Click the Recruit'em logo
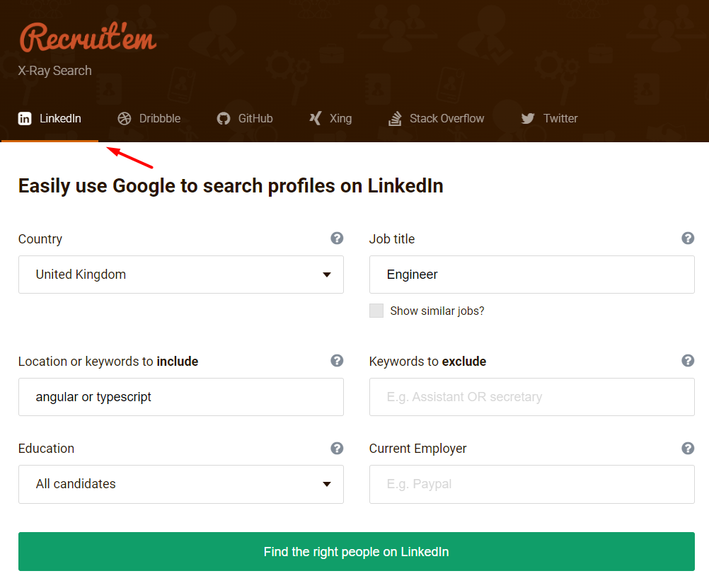709x588 pixels. (x=87, y=38)
